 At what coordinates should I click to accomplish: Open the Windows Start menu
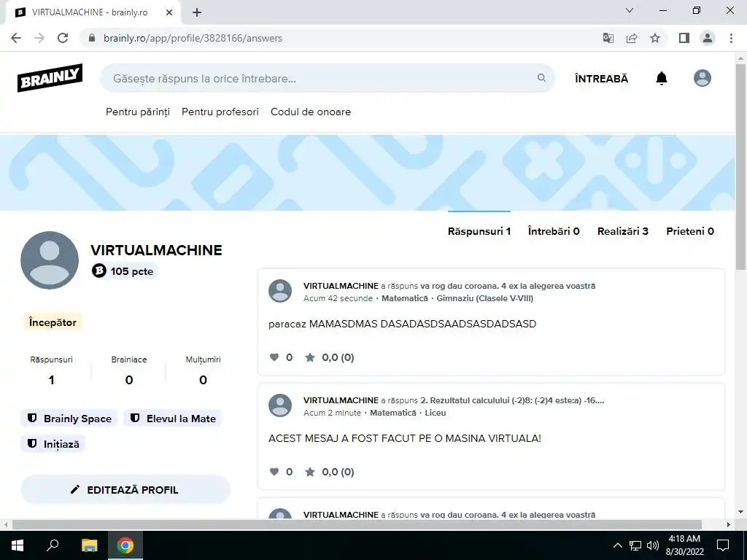[x=18, y=545]
